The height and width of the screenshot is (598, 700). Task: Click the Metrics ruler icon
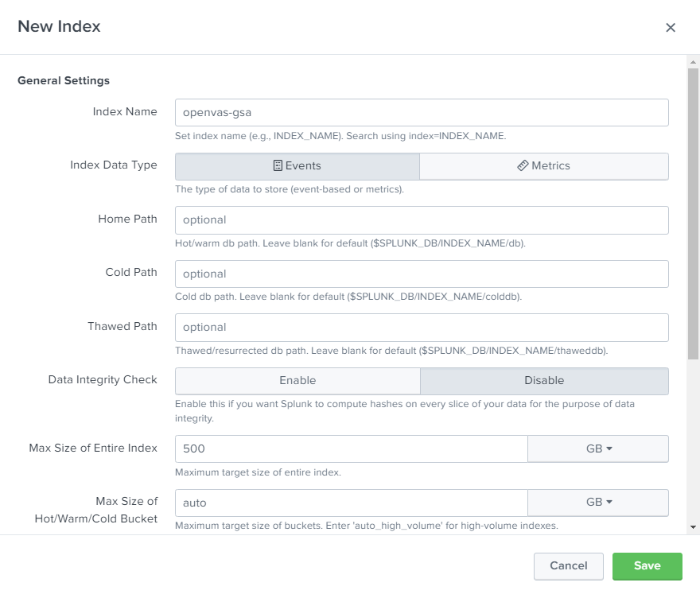coord(523,165)
